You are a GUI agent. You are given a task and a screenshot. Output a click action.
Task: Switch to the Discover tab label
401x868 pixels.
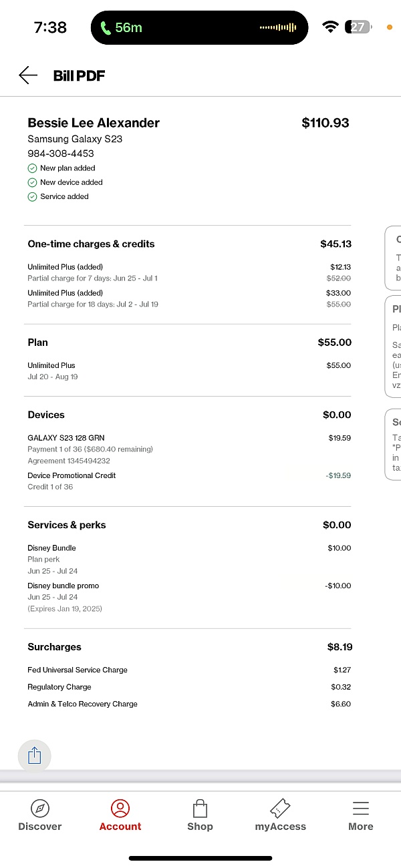tap(40, 827)
